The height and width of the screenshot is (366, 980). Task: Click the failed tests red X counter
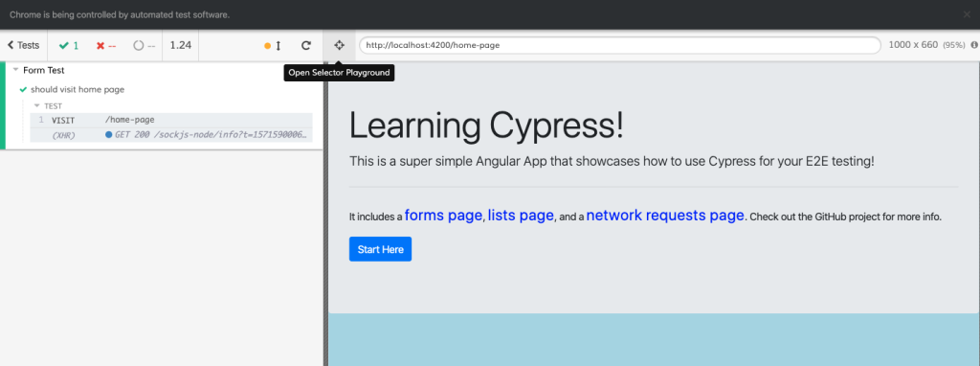coord(105,46)
